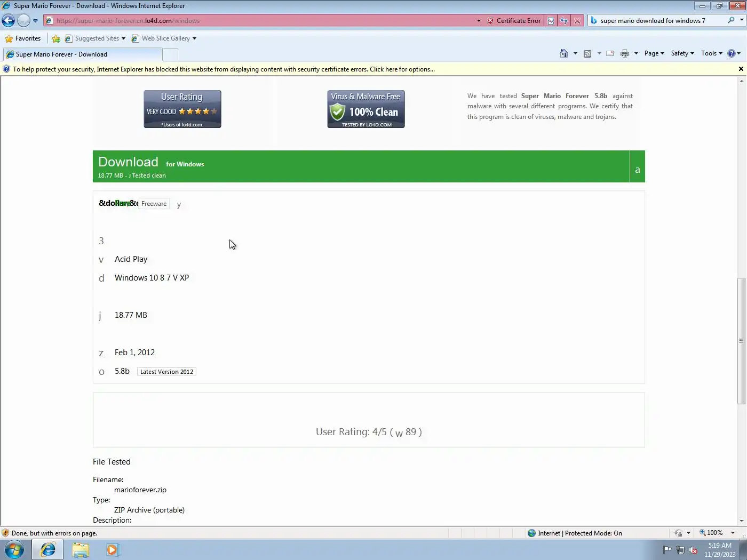
Task: Click the ZIP Archive (portable) text
Action: click(x=149, y=510)
